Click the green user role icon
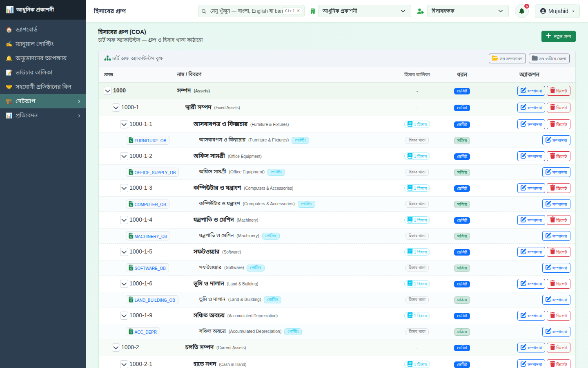Image resolution: width=588 pixels, height=368 pixels. pos(420,11)
